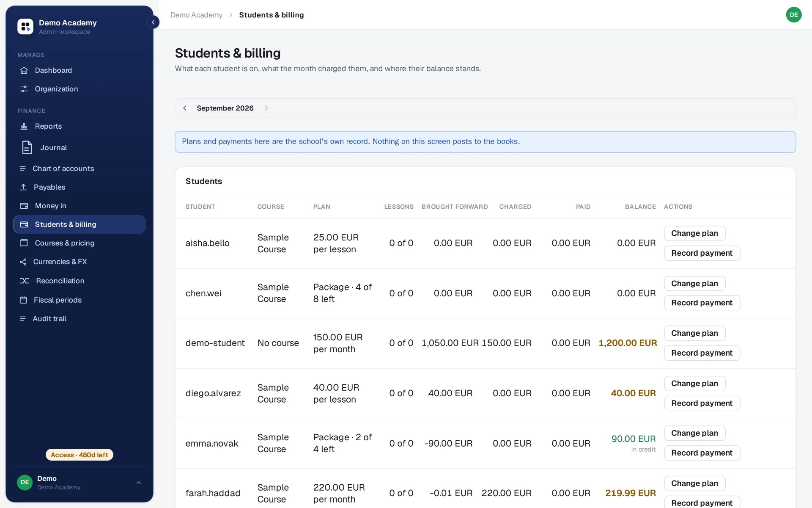Click the DE avatar beside Demo in sidebar
Viewport: 812px width, 508px height.
(25, 482)
